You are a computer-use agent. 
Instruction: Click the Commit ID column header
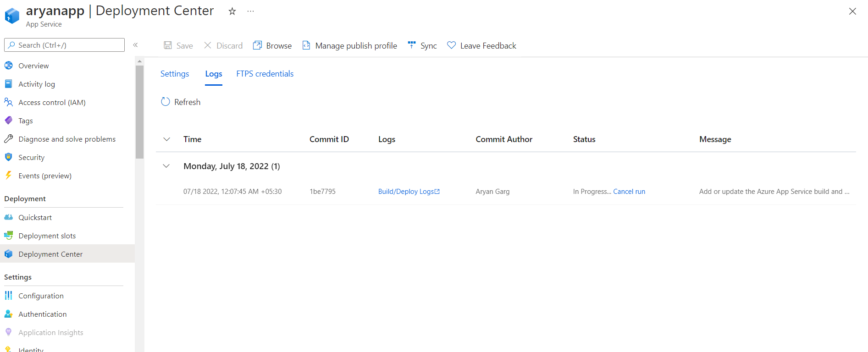[329, 139]
